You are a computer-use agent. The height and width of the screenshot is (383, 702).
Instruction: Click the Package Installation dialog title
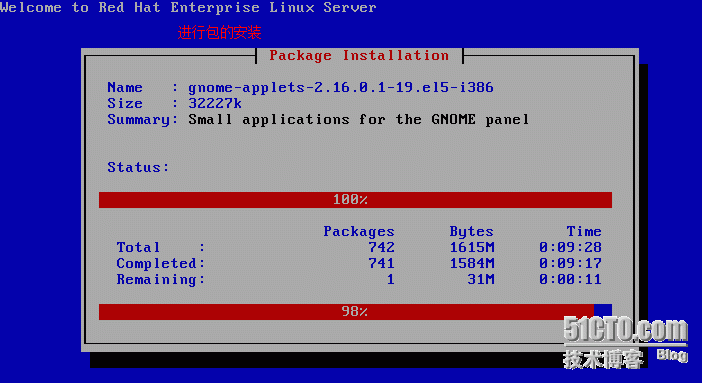click(x=359, y=56)
